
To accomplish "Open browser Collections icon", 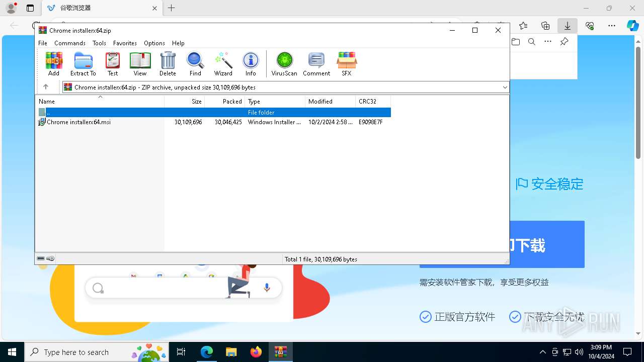I will point(545,26).
